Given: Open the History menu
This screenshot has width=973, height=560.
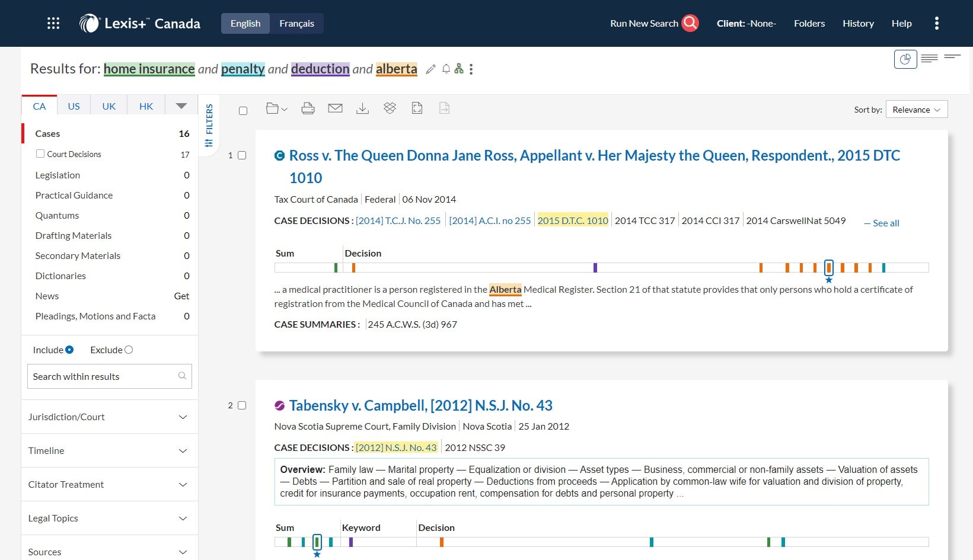Looking at the screenshot, I should 858,23.
